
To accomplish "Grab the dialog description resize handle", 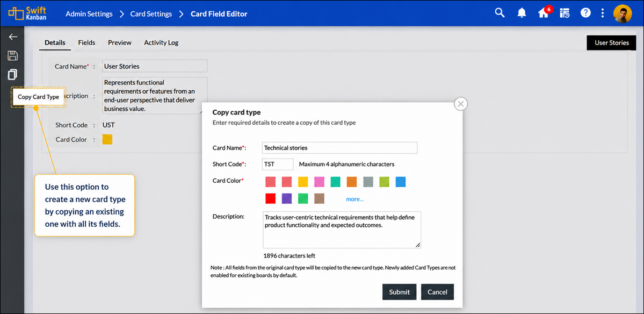I will 418,245.
